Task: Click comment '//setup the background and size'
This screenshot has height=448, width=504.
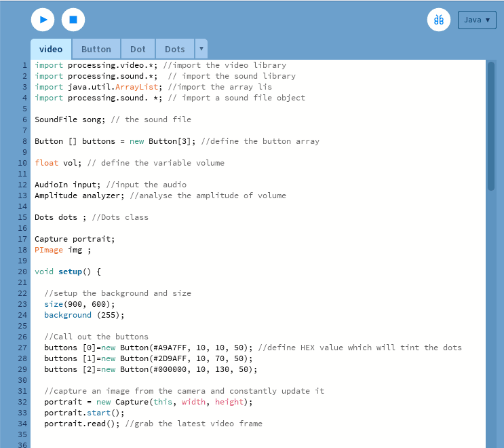Action: tap(117, 293)
